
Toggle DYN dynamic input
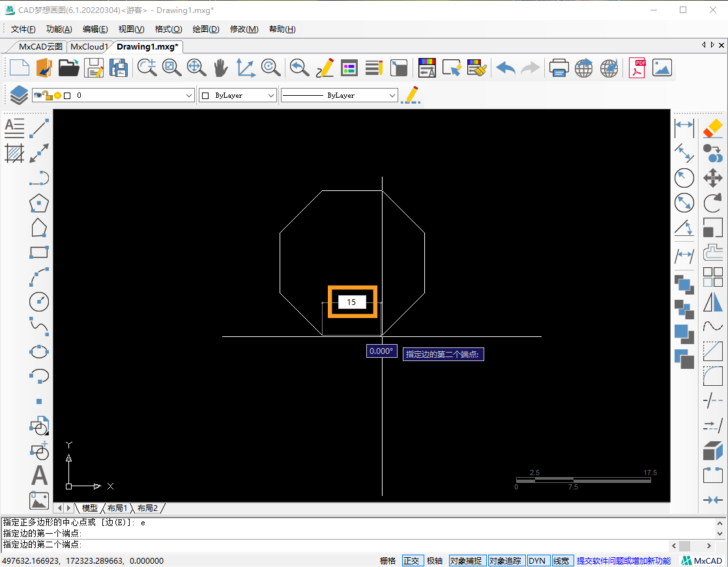click(x=537, y=560)
